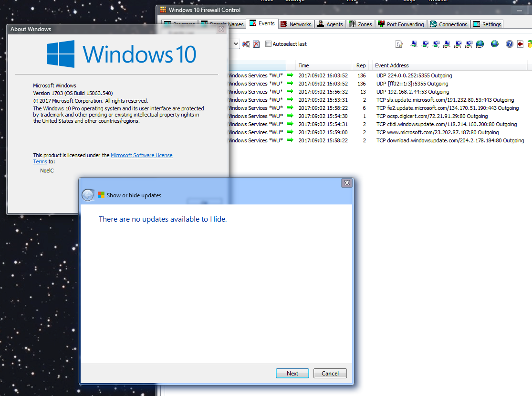Screen dimensions: 532x396
Task: Close the Show or hide updates dialog
Action: click(x=347, y=183)
